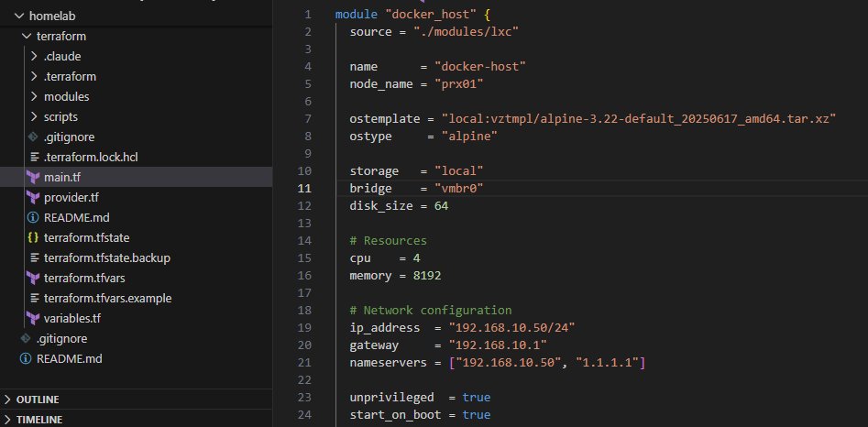Click the Terraform icon next to main.tf
Viewport: 868px width, 427px height.
pos(33,178)
